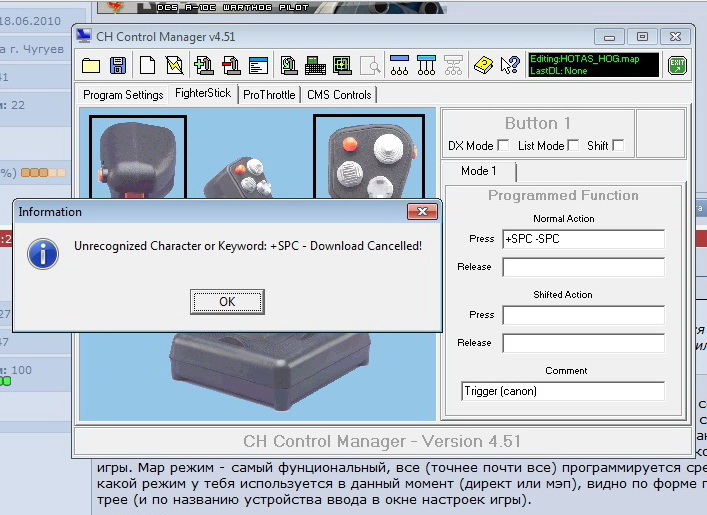The height and width of the screenshot is (515, 707).
Task: Click the CH Control Manager title bar icon
Action: (83, 36)
